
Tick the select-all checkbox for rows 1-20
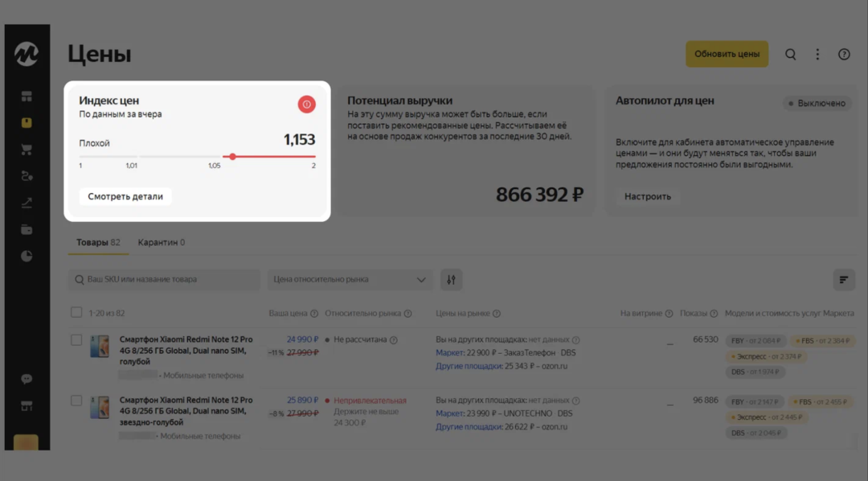(x=76, y=313)
